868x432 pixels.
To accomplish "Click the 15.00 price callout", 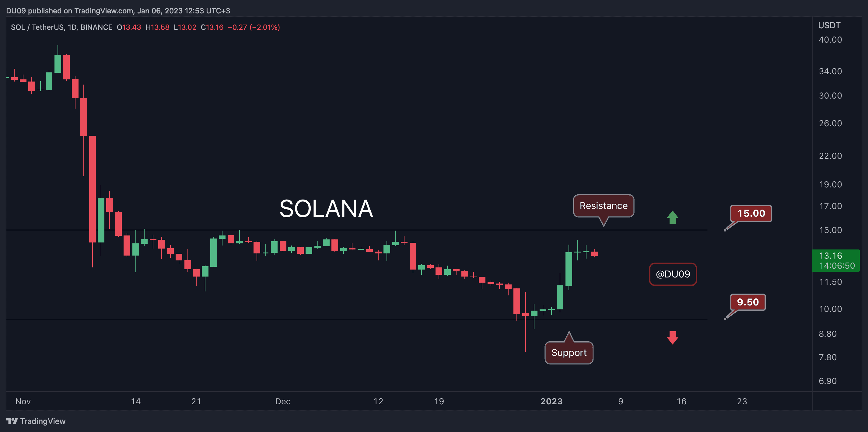I will (x=751, y=213).
